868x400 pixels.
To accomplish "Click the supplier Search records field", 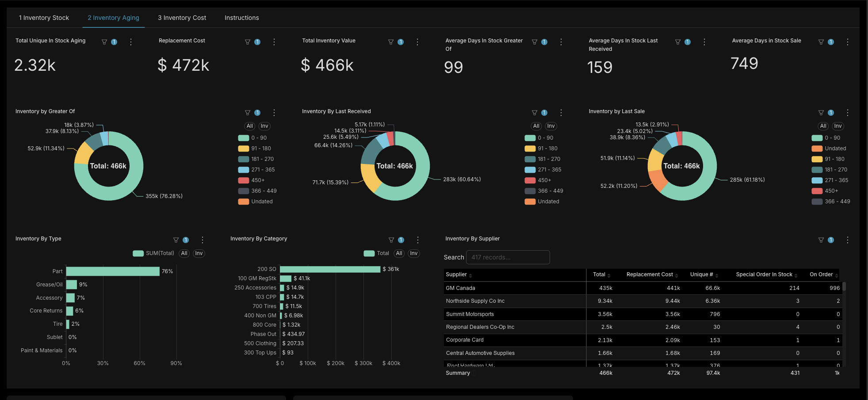I will (508, 257).
